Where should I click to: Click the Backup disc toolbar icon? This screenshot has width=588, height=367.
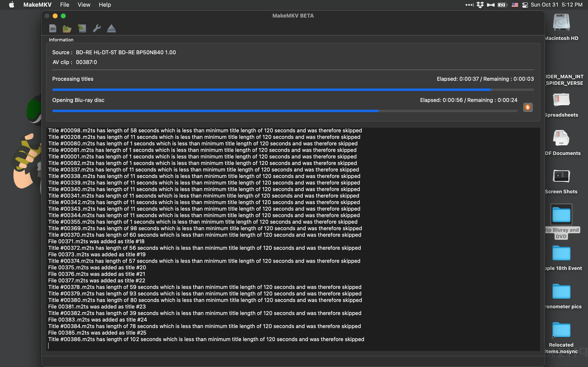point(82,28)
